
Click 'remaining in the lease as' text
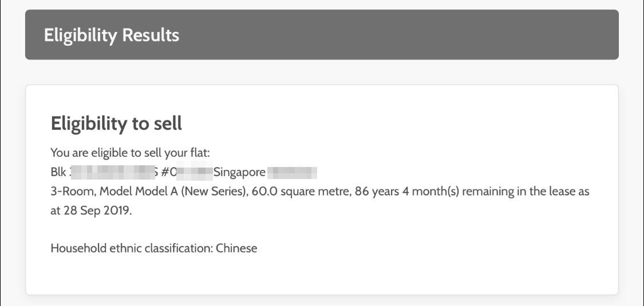click(526, 191)
